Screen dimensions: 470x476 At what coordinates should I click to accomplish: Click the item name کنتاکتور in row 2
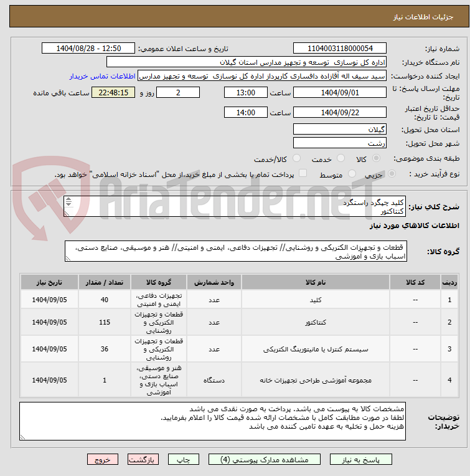coord(316,322)
